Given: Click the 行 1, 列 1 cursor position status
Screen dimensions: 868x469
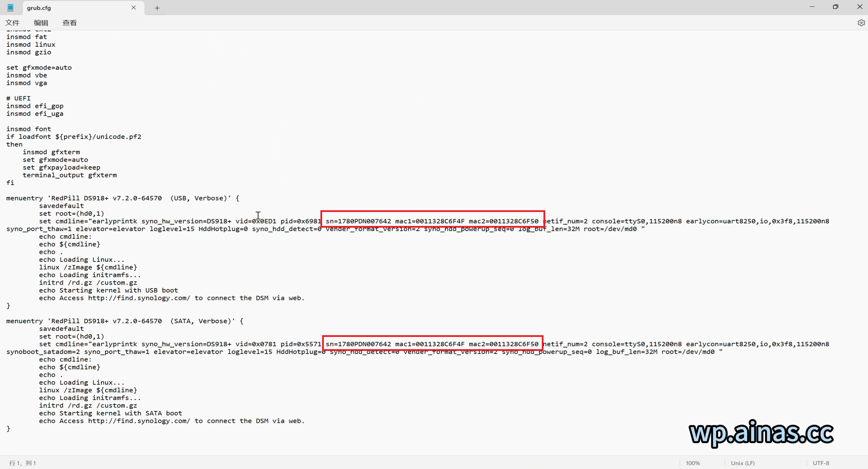Looking at the screenshot, I should 23,463.
